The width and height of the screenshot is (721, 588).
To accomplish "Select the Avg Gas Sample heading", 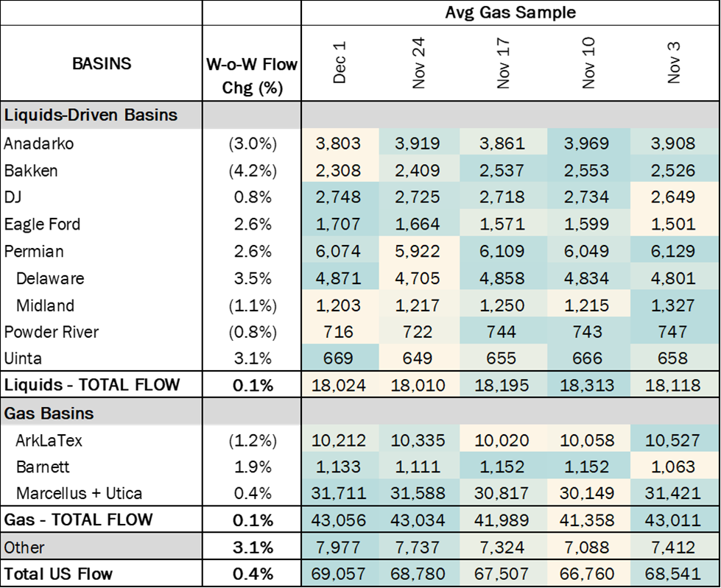I will (x=510, y=13).
